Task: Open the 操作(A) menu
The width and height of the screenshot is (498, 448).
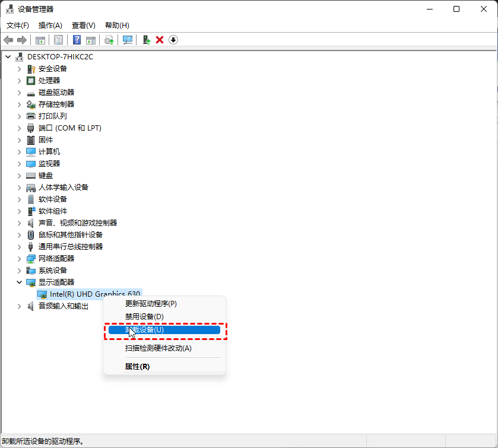Action: (x=50, y=26)
